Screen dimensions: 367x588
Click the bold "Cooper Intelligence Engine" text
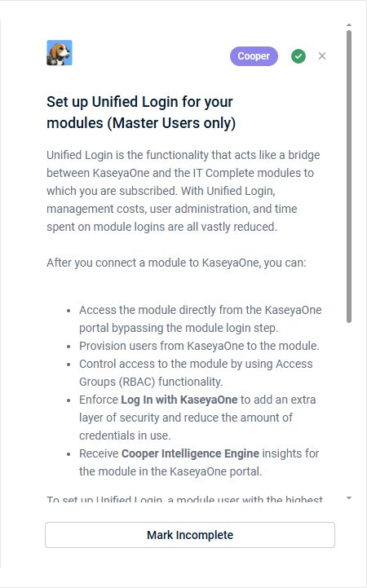tap(190, 453)
